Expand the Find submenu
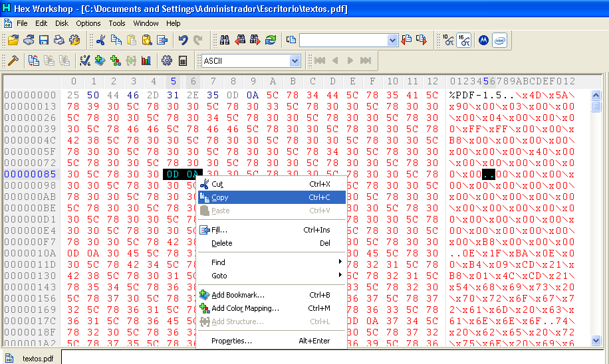 coord(271,262)
